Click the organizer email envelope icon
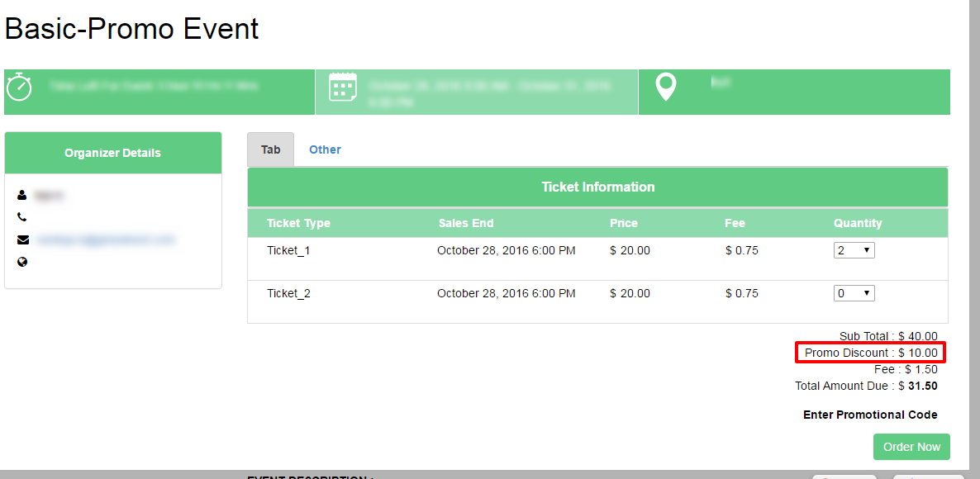Viewport: 980px width, 479px height. point(23,239)
